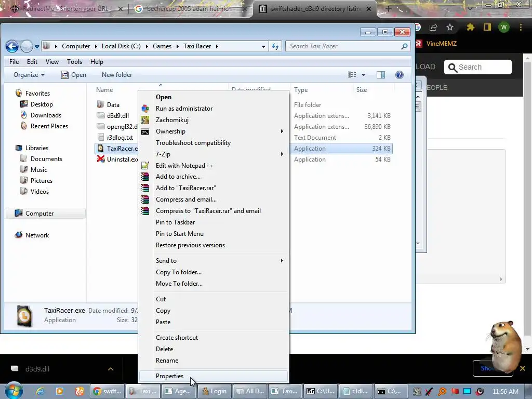
Task: Expand the Organize dropdown
Action: coord(29,75)
